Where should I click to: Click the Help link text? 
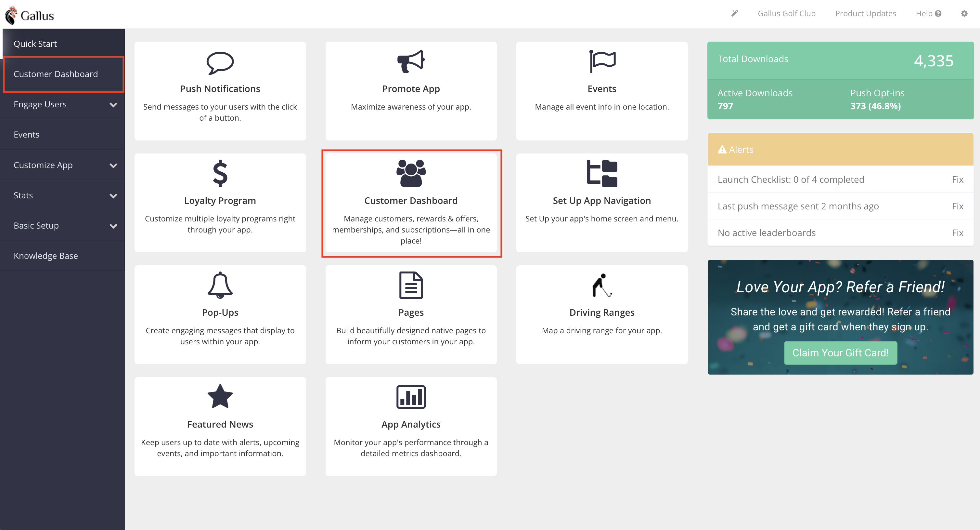pos(924,13)
